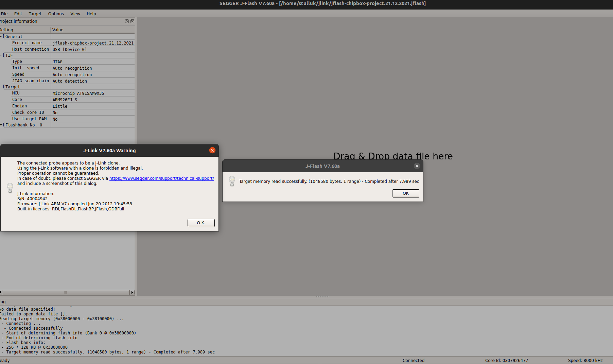Click the log line '256 * 128 KB @ 0x38000000'

35,347
